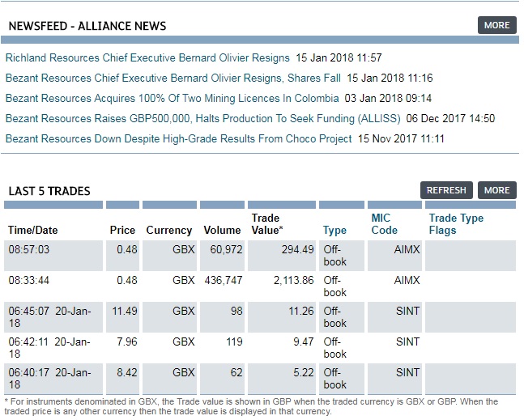Image resolution: width=524 pixels, height=420 pixels.
Task: Select the volume 436,747 cell
Action: pyautogui.click(x=222, y=286)
